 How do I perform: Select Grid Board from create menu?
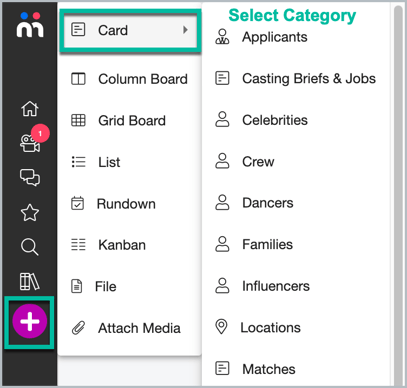130,121
